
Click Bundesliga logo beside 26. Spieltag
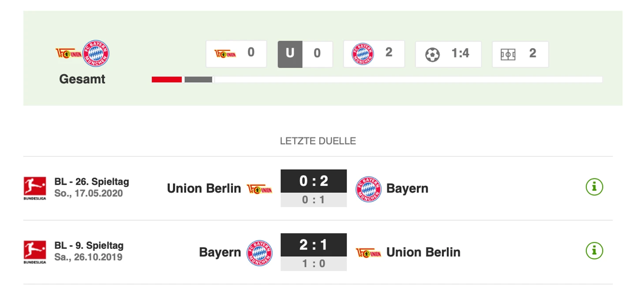[34, 188]
